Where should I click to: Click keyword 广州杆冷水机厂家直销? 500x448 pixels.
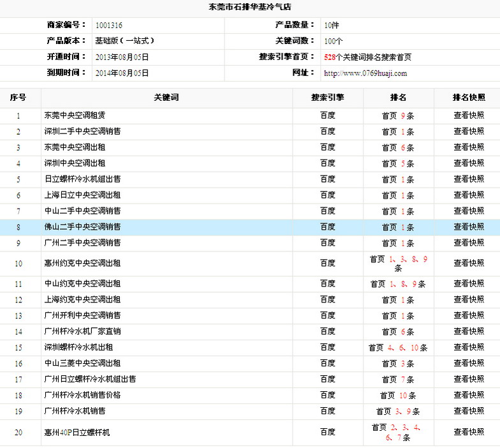(x=82, y=332)
